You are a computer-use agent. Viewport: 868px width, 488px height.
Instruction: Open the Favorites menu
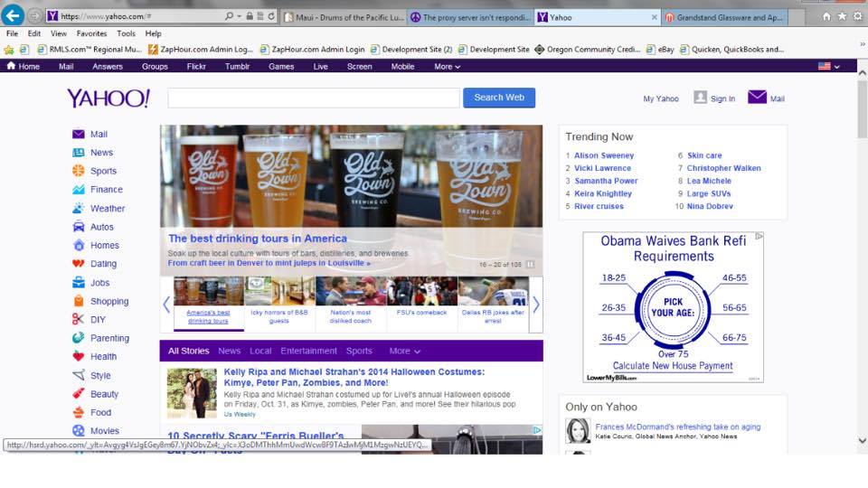coord(91,33)
